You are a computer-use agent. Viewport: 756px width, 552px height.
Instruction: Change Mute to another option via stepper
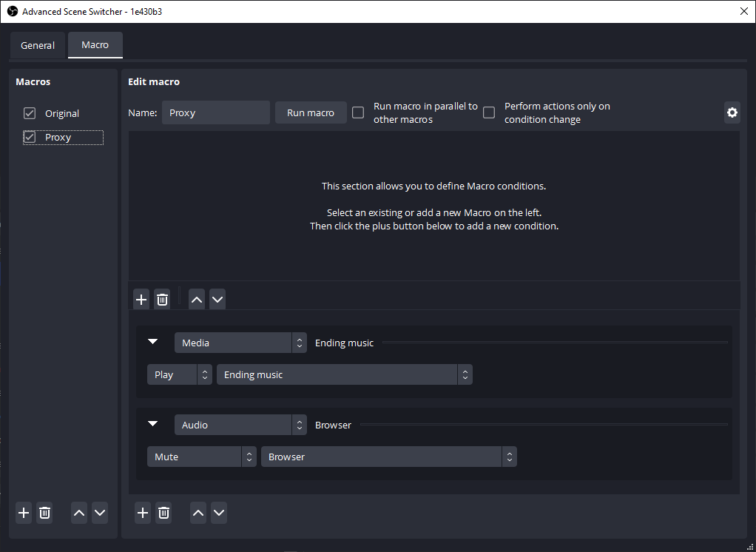click(249, 457)
